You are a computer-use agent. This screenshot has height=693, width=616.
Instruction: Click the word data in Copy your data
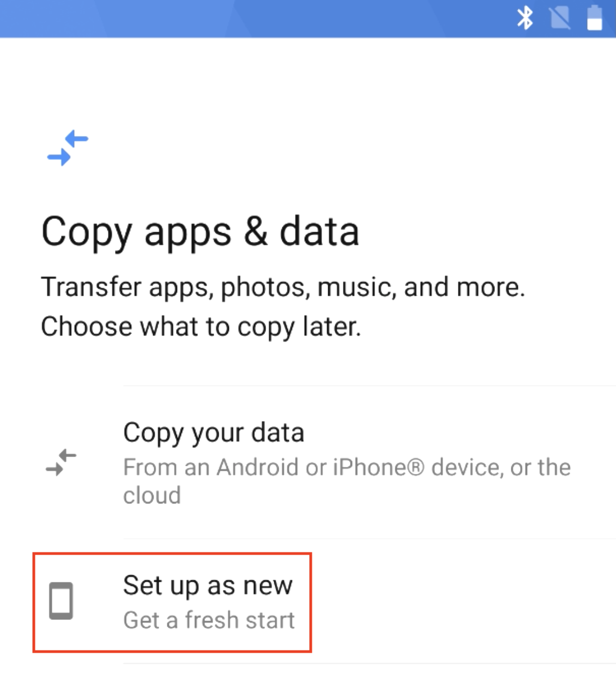[278, 433]
